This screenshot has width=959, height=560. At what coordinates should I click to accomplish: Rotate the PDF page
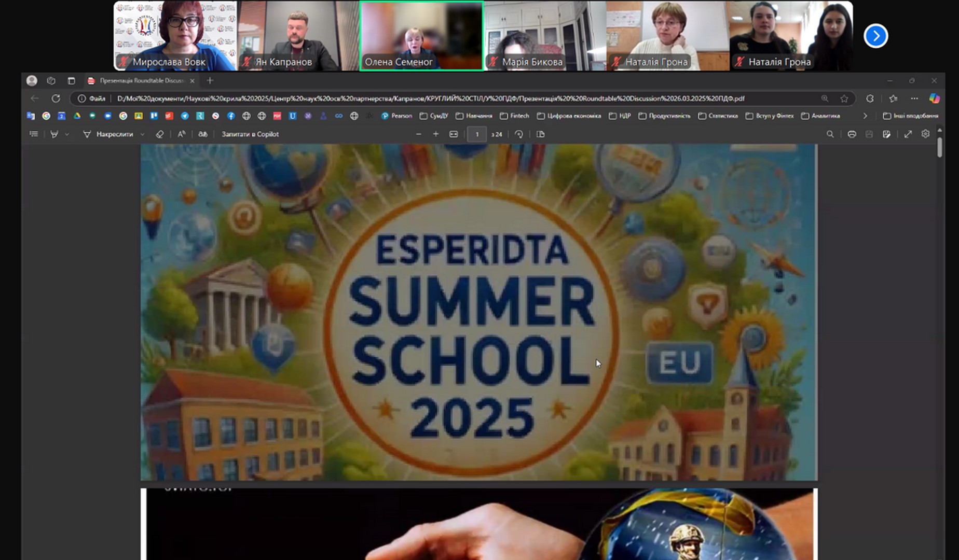pos(519,134)
